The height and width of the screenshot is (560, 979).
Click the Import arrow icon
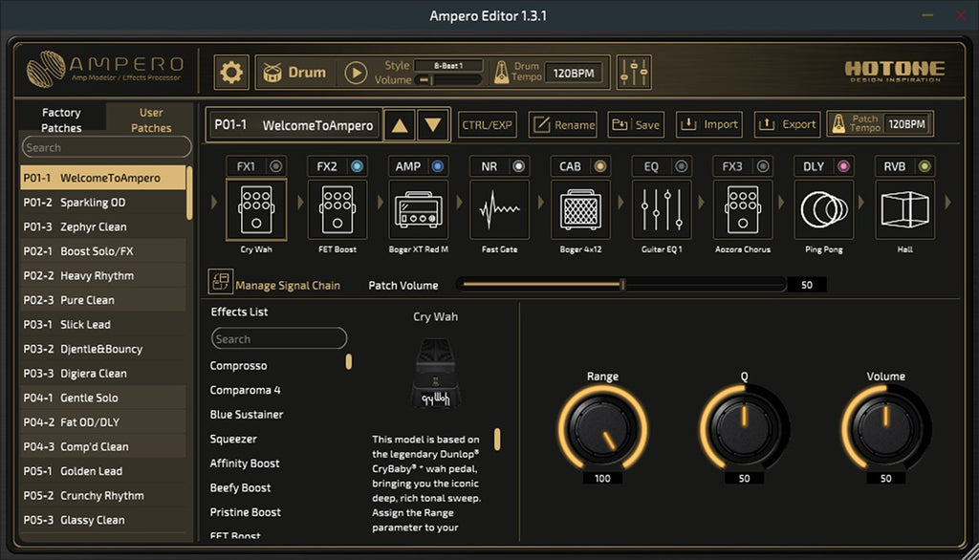pos(688,124)
